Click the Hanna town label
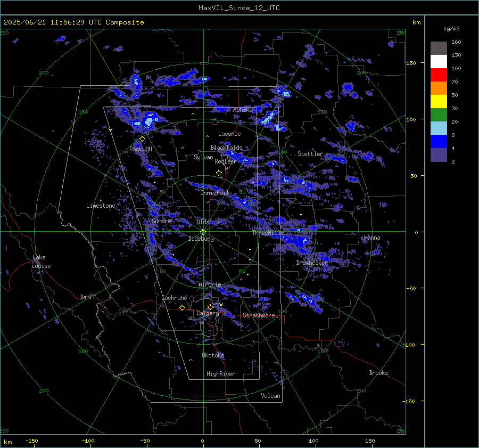Screen dimensions: 479x448 [x=372, y=238]
